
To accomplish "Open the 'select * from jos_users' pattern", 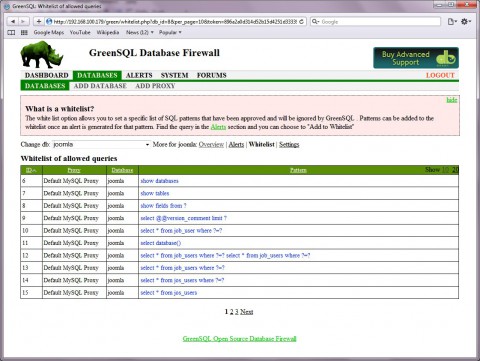I will [x=169, y=293].
